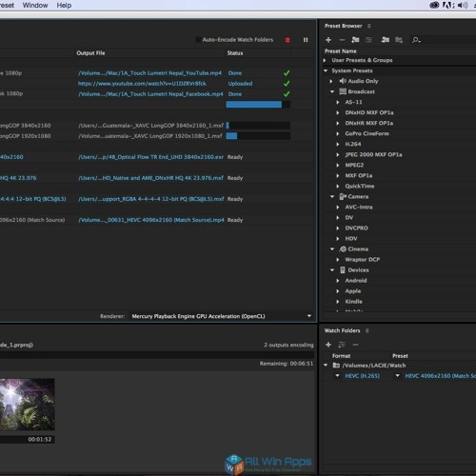476x476 pixels.
Task: Create a new preset with the plus icon in Preset Browser
Action: [x=328, y=40]
